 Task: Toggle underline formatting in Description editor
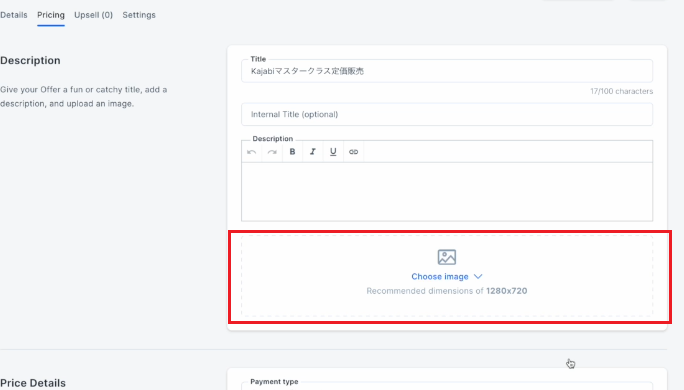[x=333, y=152]
